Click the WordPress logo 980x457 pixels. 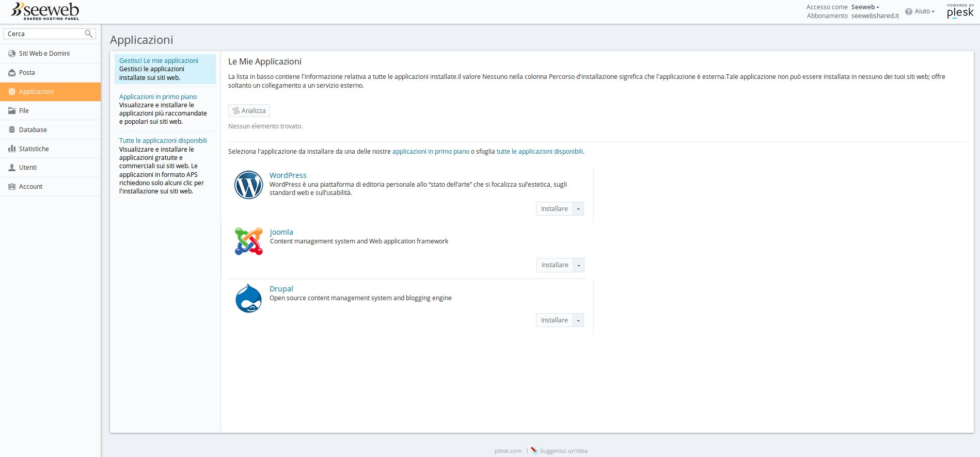pos(249,185)
